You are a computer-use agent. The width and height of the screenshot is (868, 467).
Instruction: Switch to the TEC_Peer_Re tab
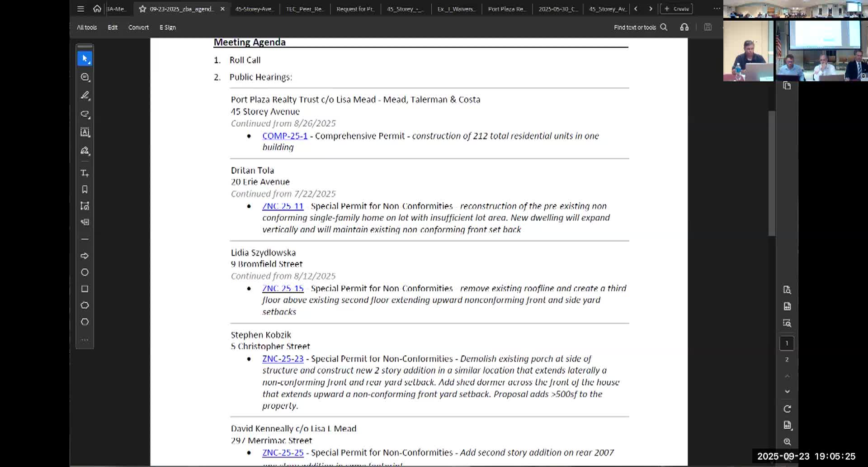pyautogui.click(x=304, y=9)
